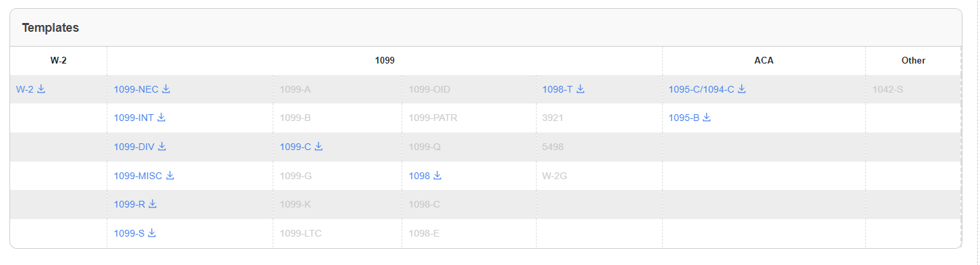The width and height of the screenshot is (980, 265).
Task: Click the 1098-T download icon
Action: coord(580,89)
